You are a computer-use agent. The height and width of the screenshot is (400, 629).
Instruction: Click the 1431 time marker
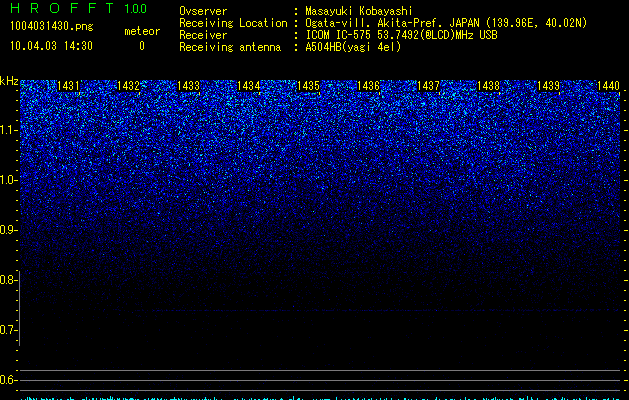pos(69,86)
